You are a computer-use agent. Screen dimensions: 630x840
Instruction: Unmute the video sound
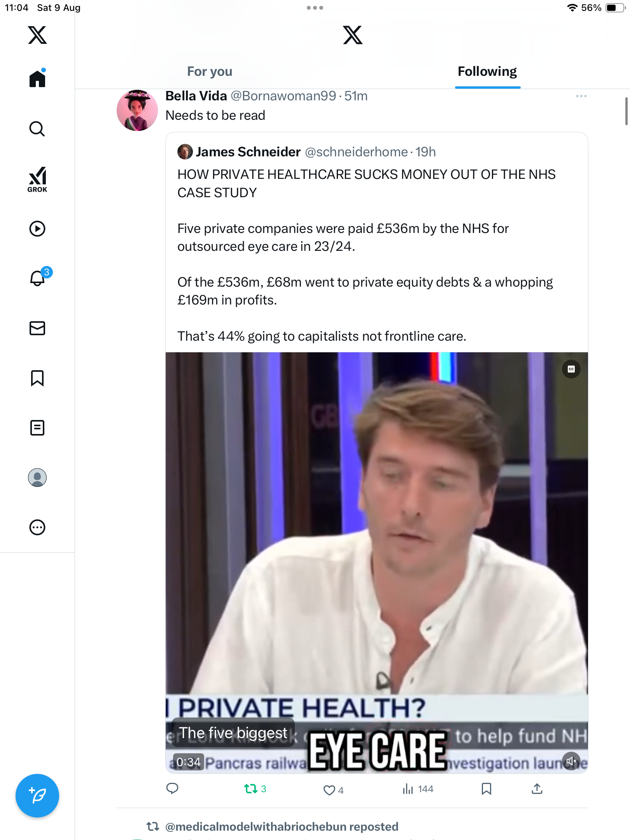point(571,761)
